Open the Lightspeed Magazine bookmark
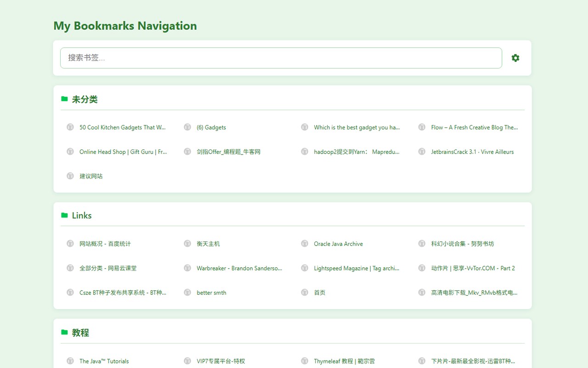Image resolution: width=588 pixels, height=368 pixels. point(356,268)
